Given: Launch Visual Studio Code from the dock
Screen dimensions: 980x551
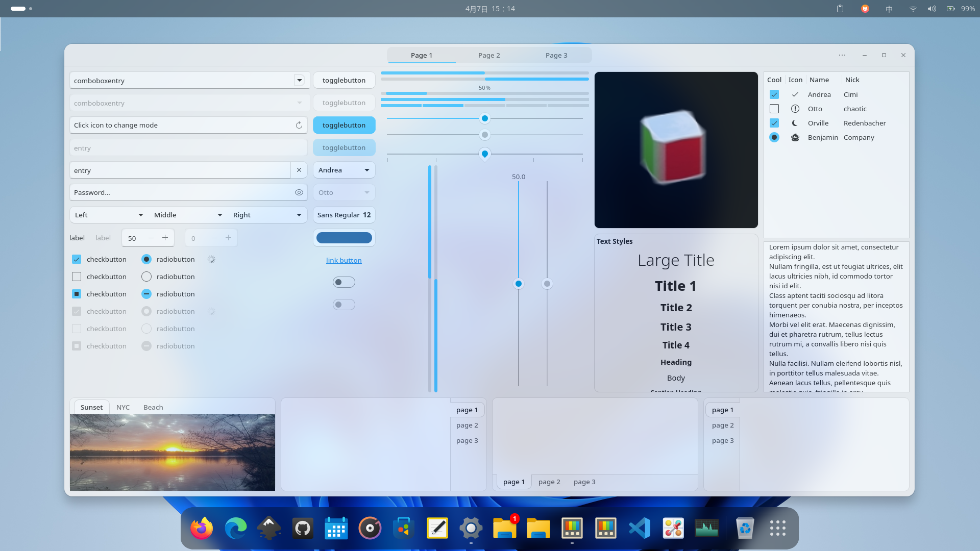Looking at the screenshot, I should (640, 528).
